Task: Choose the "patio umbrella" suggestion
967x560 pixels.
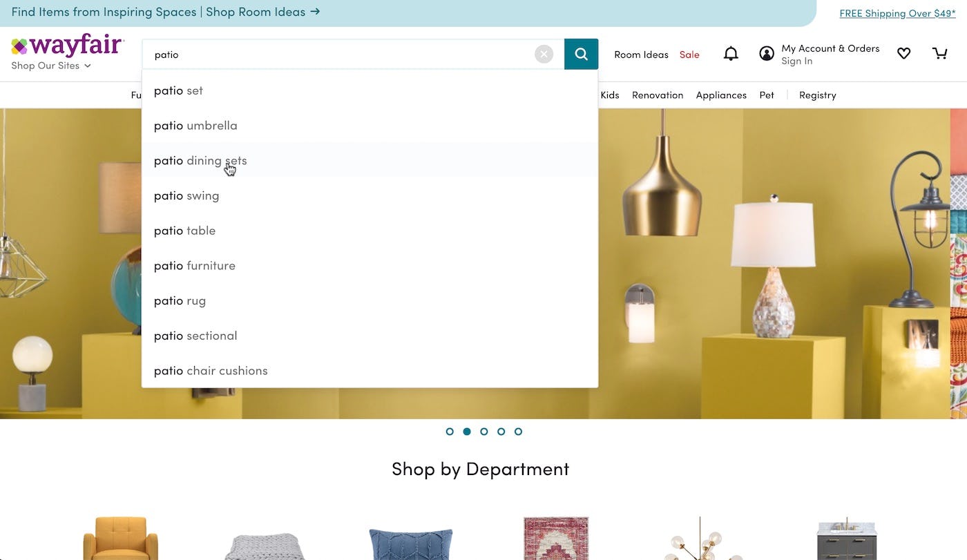Action: 195,126
